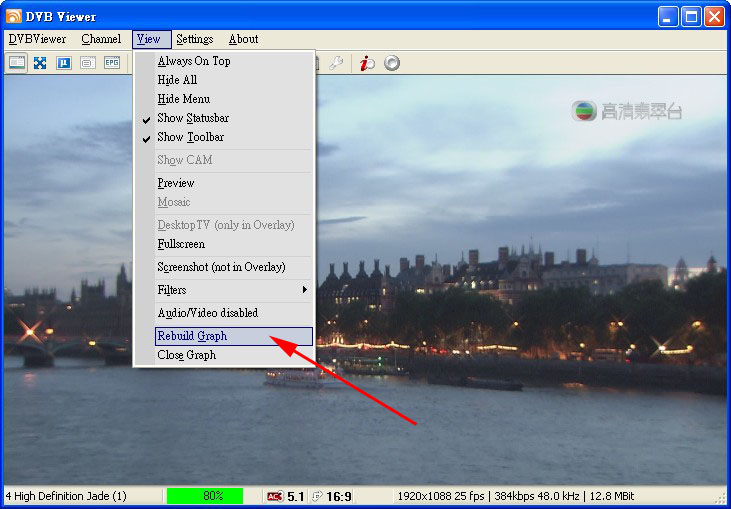
Task: Open the Channel menu
Action: (x=101, y=39)
